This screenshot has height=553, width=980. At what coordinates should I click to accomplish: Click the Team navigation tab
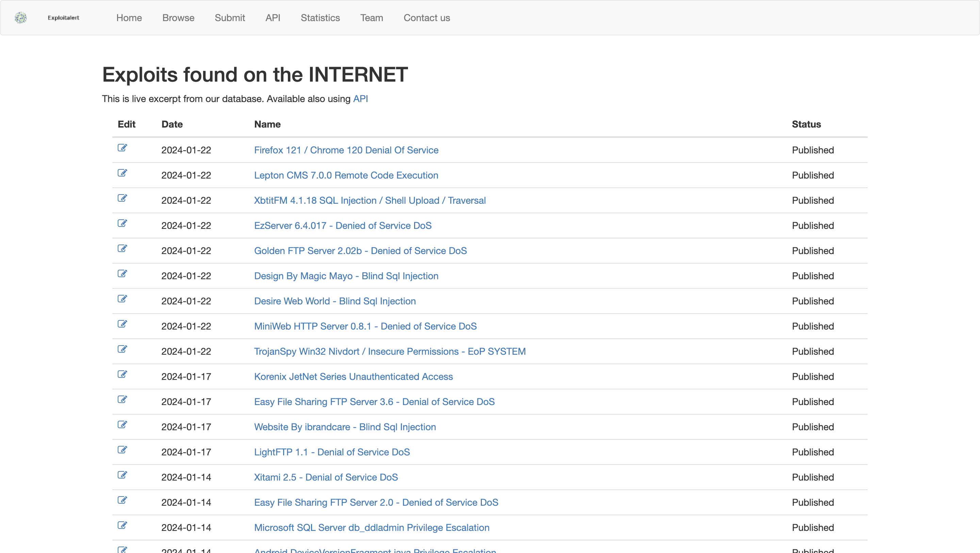tap(372, 17)
